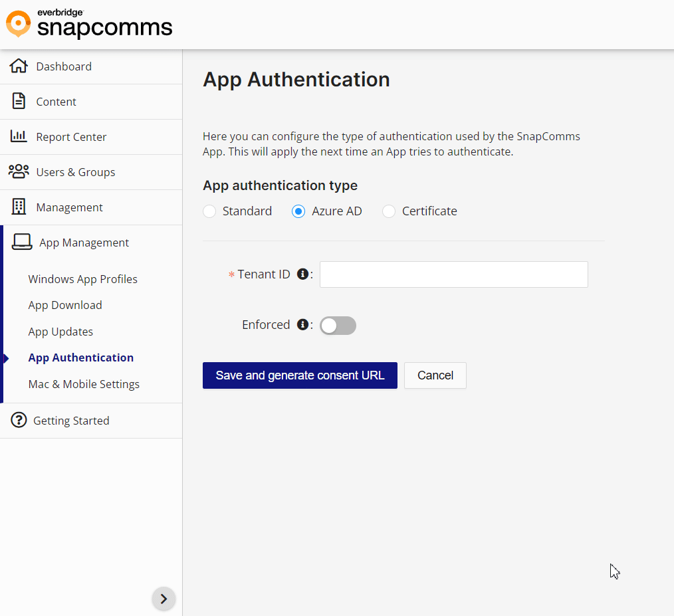The height and width of the screenshot is (616, 674).
Task: Click the Dashboard home icon
Action: pos(19,66)
